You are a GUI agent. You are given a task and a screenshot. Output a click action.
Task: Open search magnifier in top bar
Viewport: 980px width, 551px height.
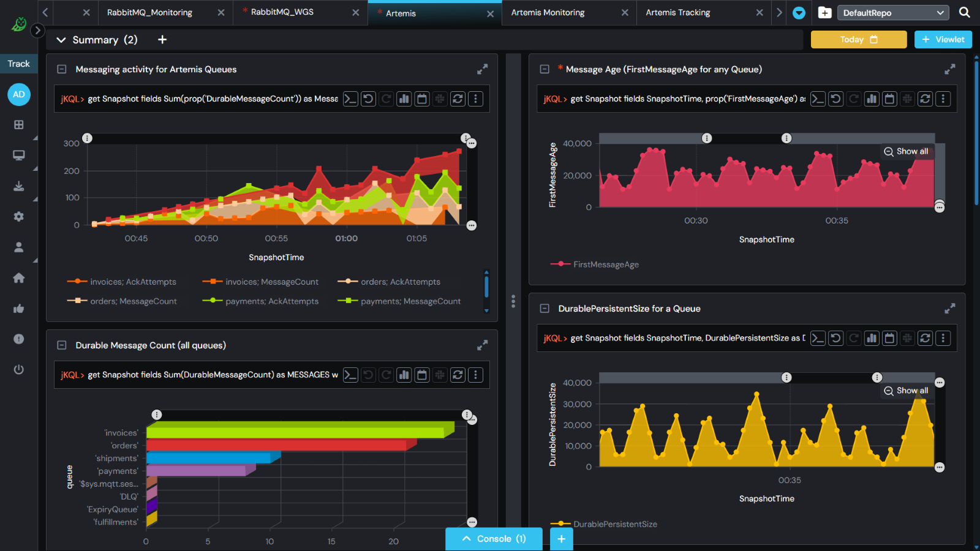click(964, 12)
